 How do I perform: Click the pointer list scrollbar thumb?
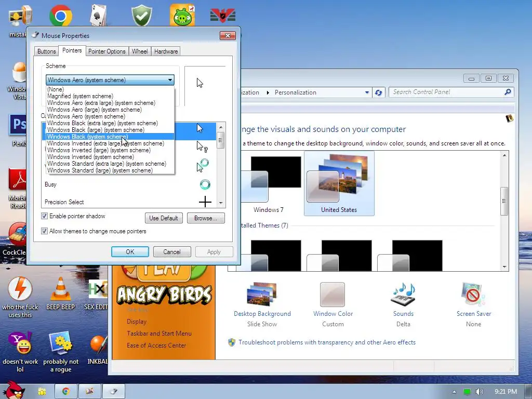[x=220, y=140]
